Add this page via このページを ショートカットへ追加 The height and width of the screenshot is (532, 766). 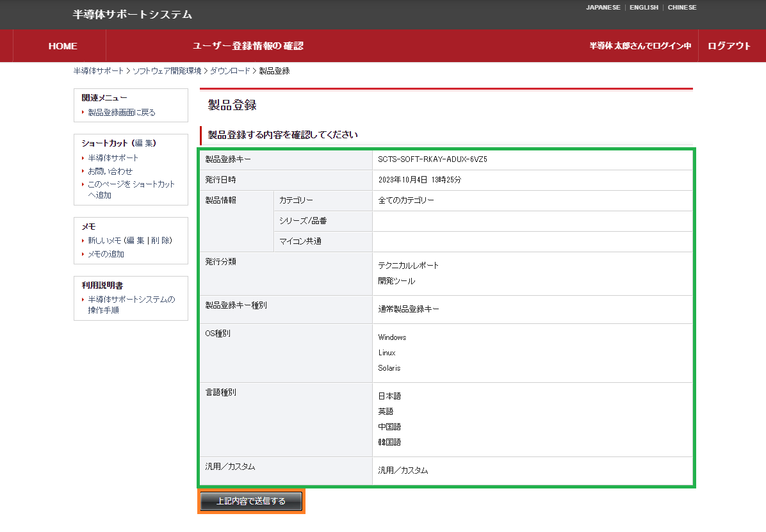tap(131, 189)
